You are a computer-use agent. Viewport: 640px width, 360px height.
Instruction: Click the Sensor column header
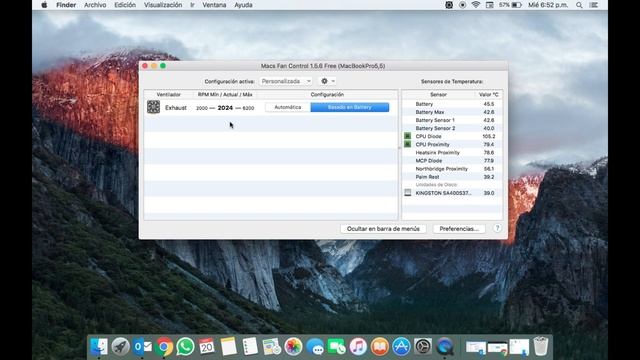coord(438,95)
